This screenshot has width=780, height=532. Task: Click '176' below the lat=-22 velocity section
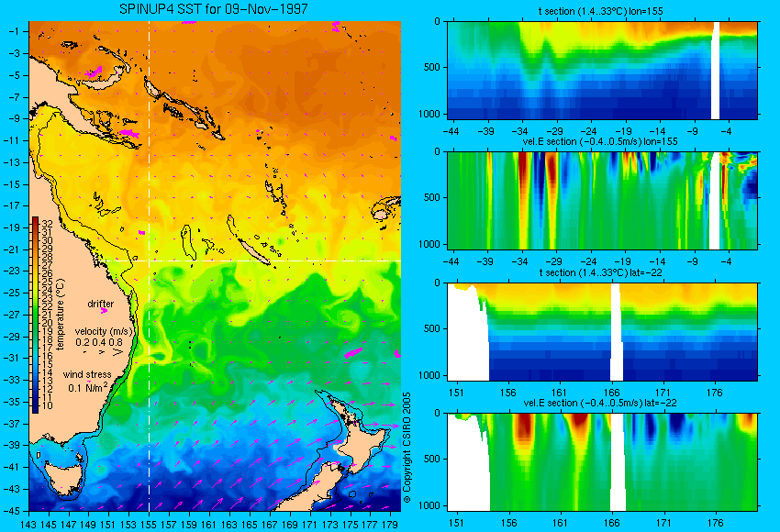tap(716, 523)
